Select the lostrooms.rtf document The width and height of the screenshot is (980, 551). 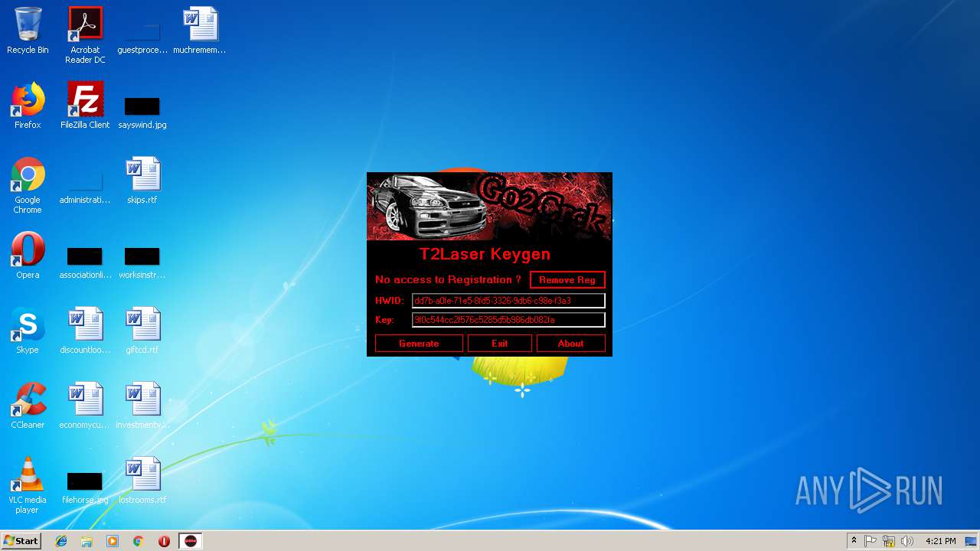click(x=142, y=481)
